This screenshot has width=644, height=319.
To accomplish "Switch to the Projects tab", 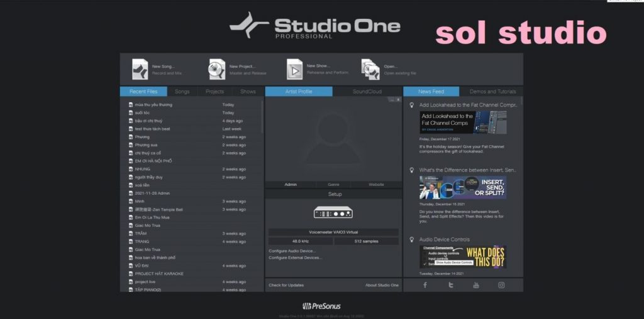I will (215, 92).
